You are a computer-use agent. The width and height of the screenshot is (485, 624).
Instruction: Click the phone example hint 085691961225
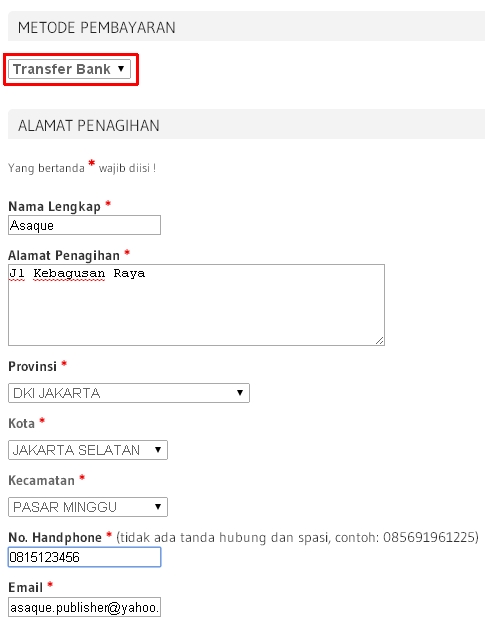[429, 537]
